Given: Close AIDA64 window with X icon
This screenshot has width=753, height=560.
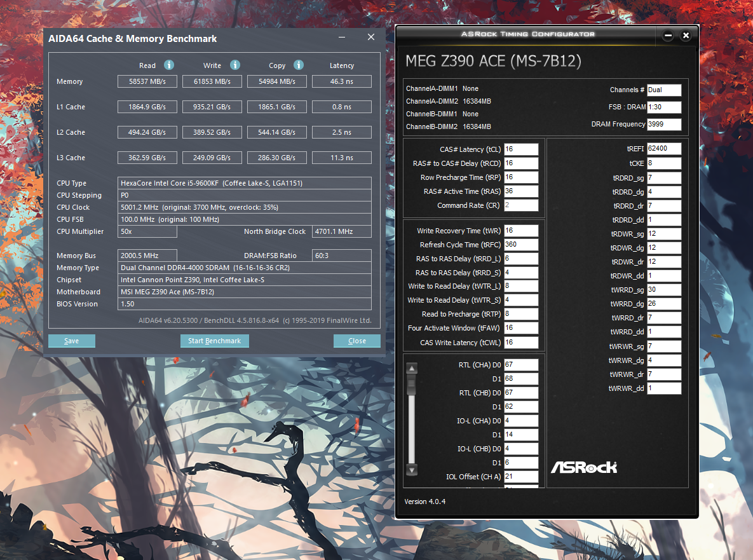Looking at the screenshot, I should [370, 37].
